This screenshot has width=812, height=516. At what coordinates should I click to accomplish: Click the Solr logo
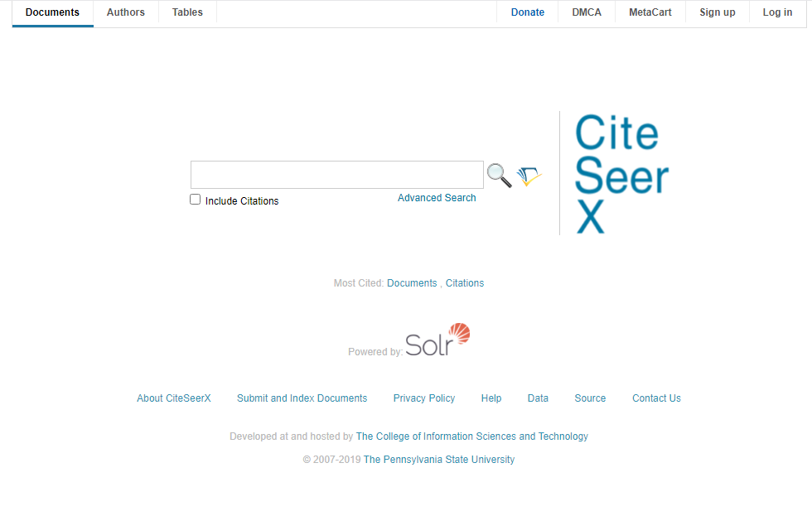point(437,340)
